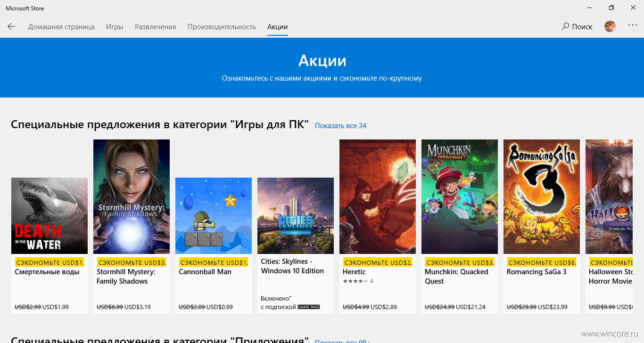Switch to the Развлечения tab
644x343 pixels.
[x=156, y=27]
